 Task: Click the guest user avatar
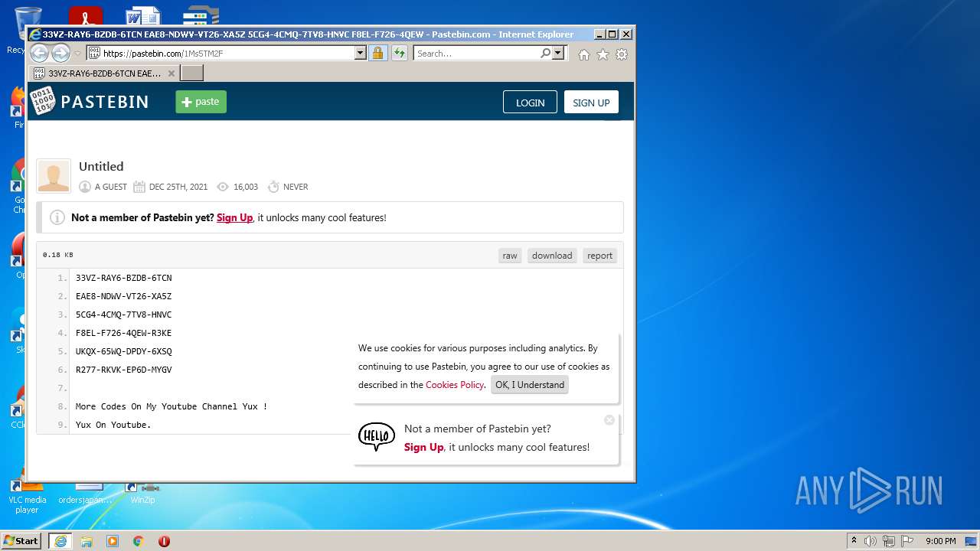[x=54, y=176]
